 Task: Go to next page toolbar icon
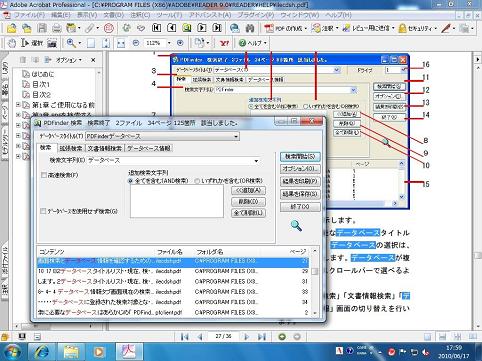(202, 28)
